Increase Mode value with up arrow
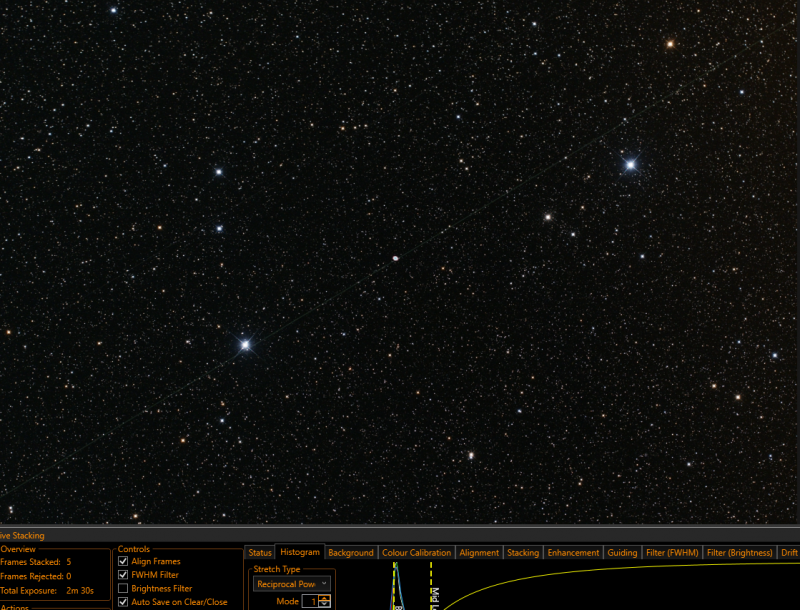 tap(324, 598)
